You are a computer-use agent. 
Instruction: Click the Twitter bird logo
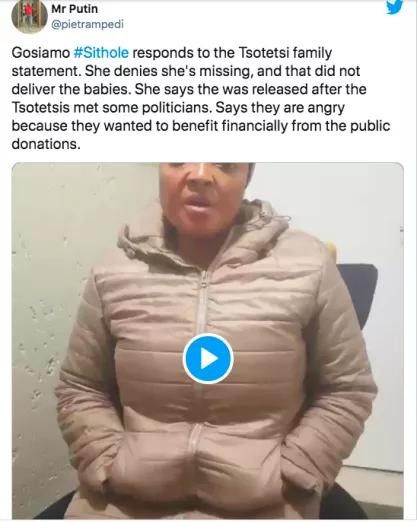(394, 7)
